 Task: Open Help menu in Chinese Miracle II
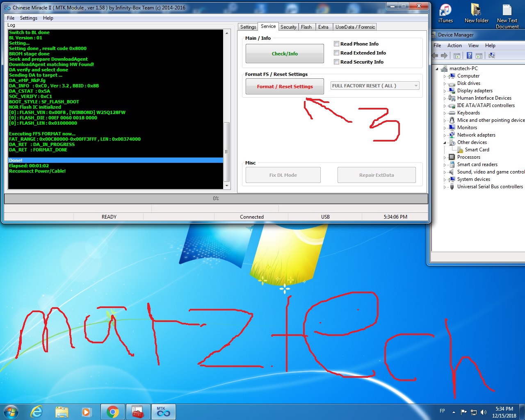(x=48, y=18)
